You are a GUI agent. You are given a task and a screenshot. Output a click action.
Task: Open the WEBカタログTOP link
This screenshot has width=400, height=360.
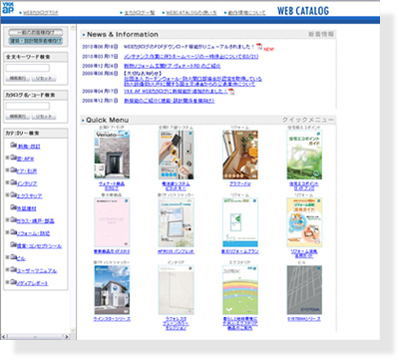click(x=41, y=13)
